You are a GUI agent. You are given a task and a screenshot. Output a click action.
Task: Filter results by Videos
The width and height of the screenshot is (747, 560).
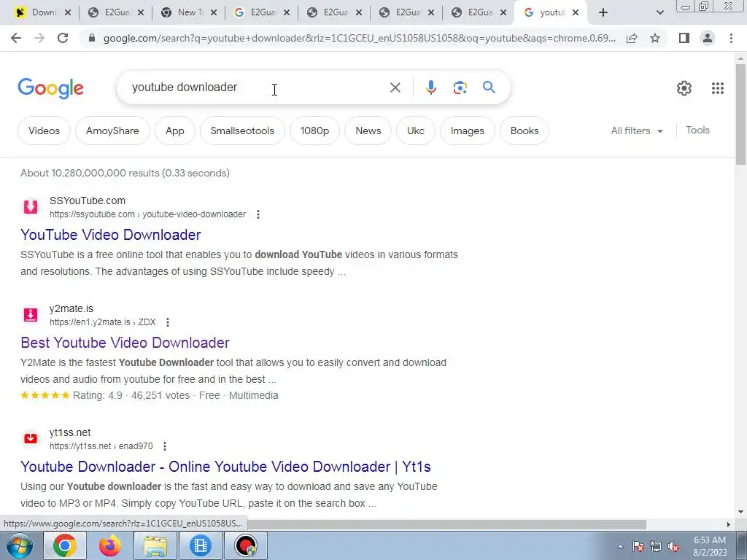click(44, 131)
